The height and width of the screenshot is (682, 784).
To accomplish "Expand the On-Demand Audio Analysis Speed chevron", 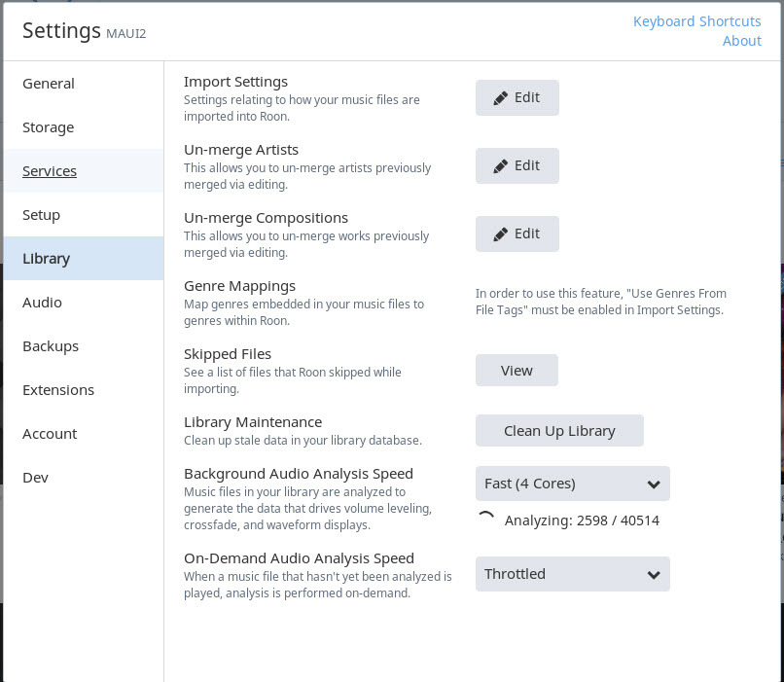I will [x=654, y=575].
